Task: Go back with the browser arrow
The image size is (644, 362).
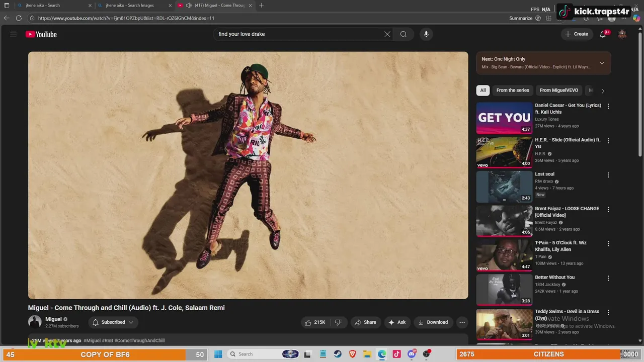Action: coord(7,18)
